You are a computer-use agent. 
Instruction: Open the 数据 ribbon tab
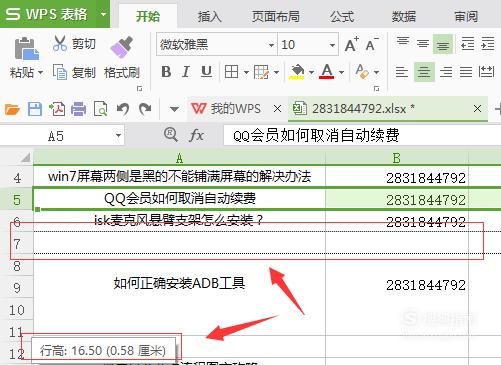(x=403, y=16)
